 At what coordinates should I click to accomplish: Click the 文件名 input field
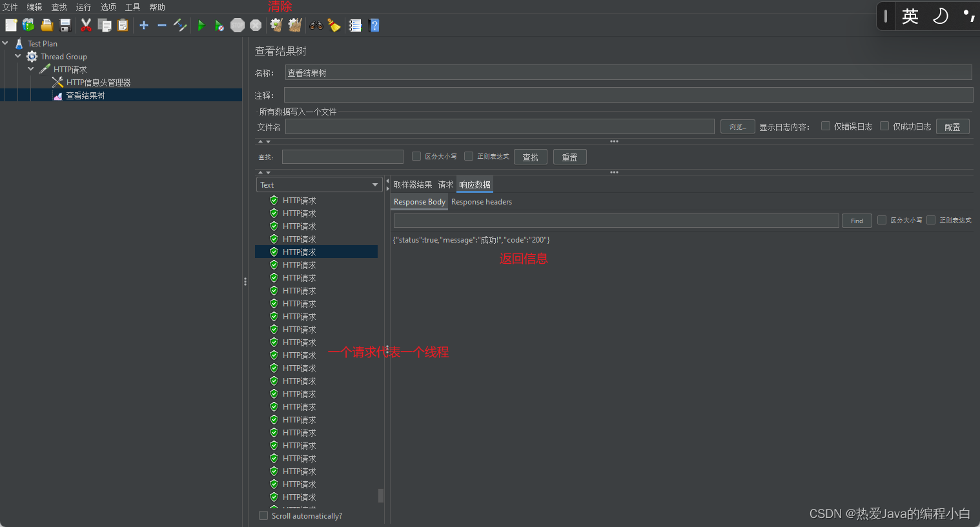point(500,127)
